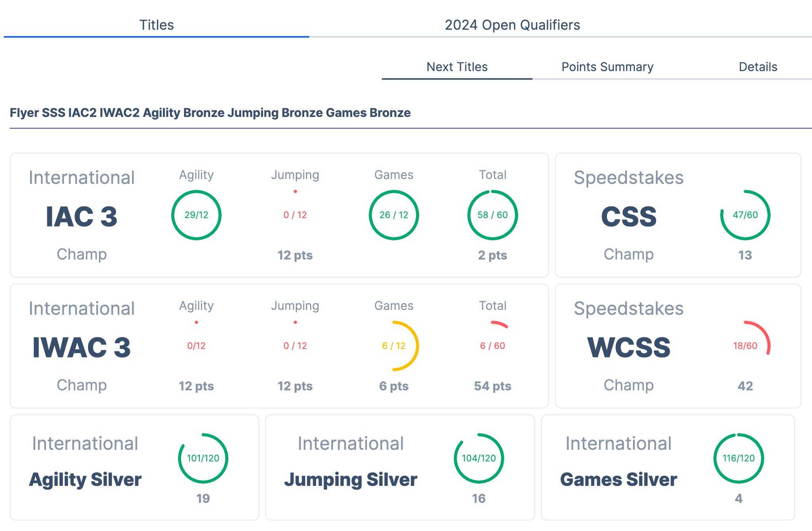Image resolution: width=812 pixels, height=531 pixels.
Task: Click the IWAC 3 Champ title heading
Action: (82, 347)
